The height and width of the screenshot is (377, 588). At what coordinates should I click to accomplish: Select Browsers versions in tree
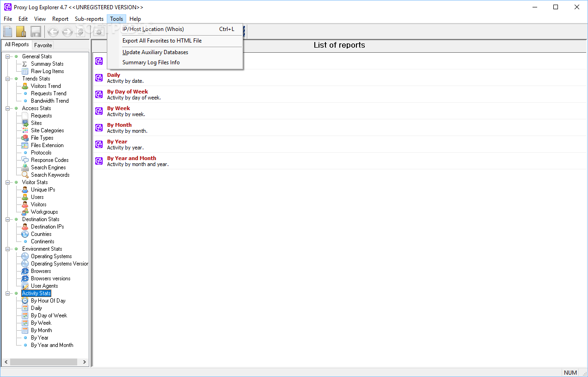pyautogui.click(x=51, y=278)
